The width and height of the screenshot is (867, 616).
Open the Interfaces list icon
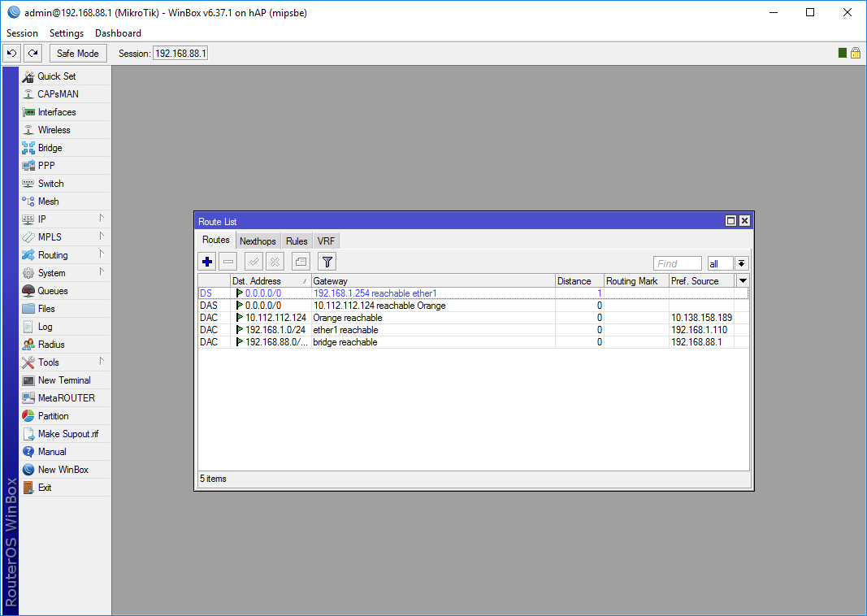(x=28, y=112)
